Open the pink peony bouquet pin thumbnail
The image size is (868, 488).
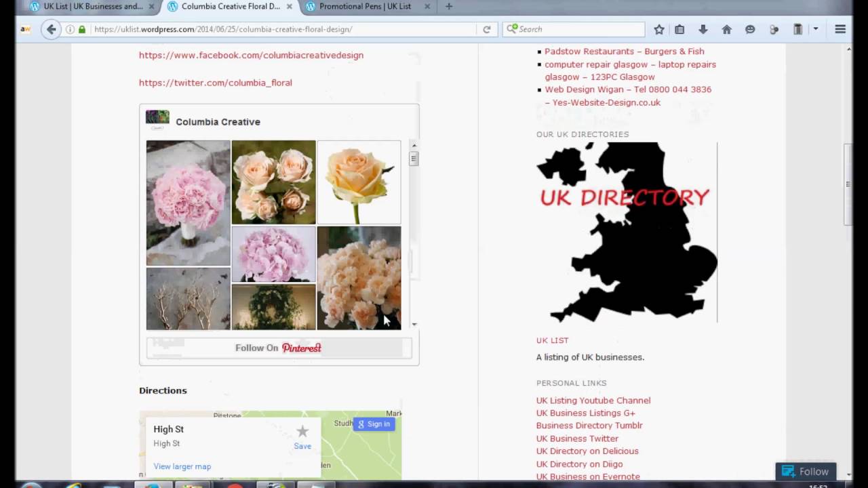(x=188, y=202)
